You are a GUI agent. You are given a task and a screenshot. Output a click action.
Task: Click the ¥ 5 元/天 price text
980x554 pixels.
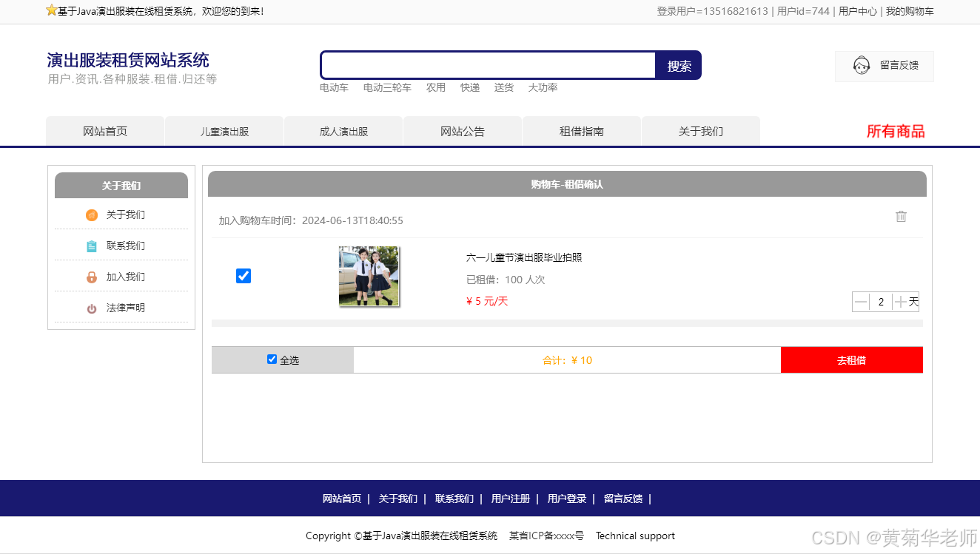click(x=487, y=301)
